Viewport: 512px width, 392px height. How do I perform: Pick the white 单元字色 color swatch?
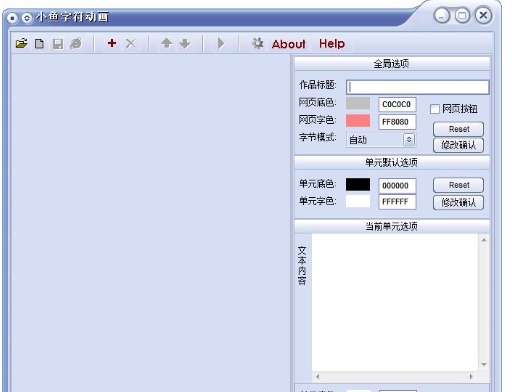[358, 201]
